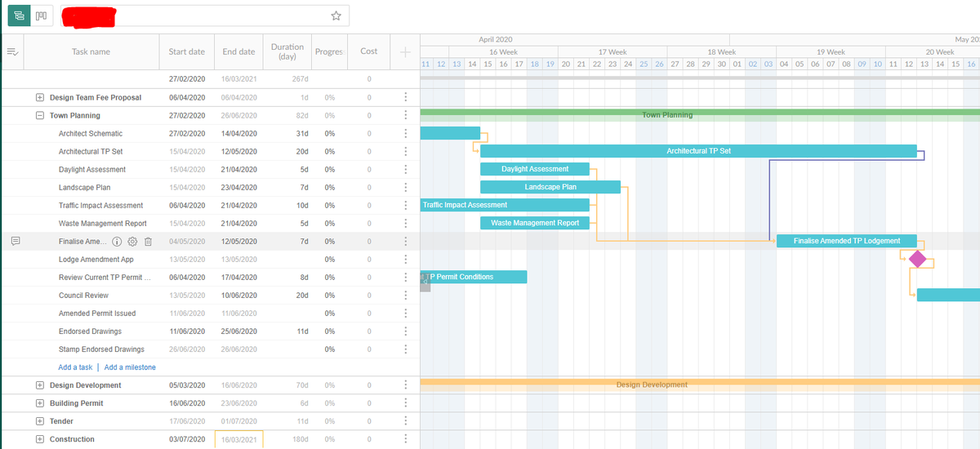Open settings for Finalise Amended task
Image resolution: width=980 pixels, height=449 pixels.
click(132, 242)
